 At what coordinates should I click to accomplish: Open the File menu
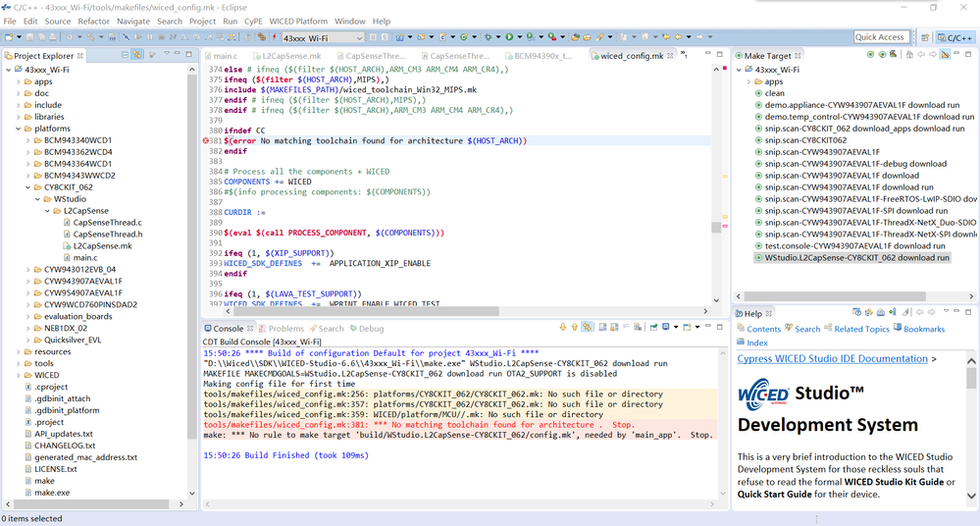coord(10,22)
